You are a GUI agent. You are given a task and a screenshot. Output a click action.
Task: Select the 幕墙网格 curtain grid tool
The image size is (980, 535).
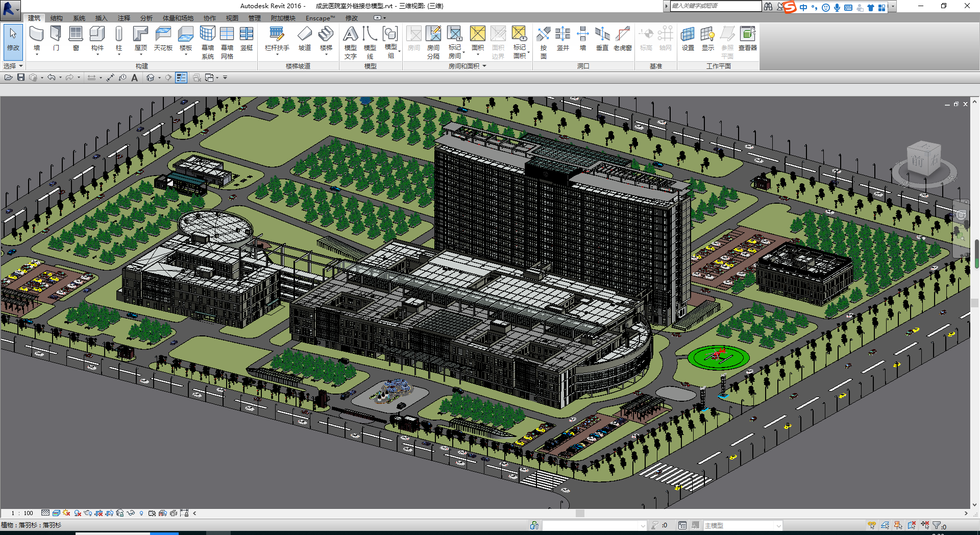pyautogui.click(x=227, y=42)
